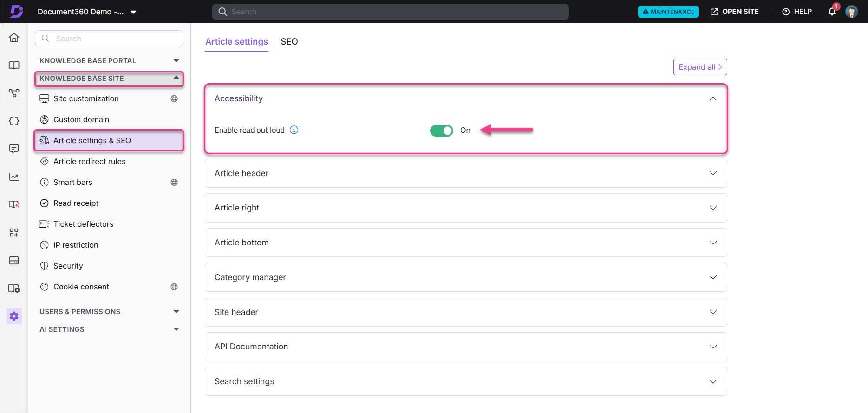Click the Document360 logo
The image size is (868, 413).
(x=17, y=11)
